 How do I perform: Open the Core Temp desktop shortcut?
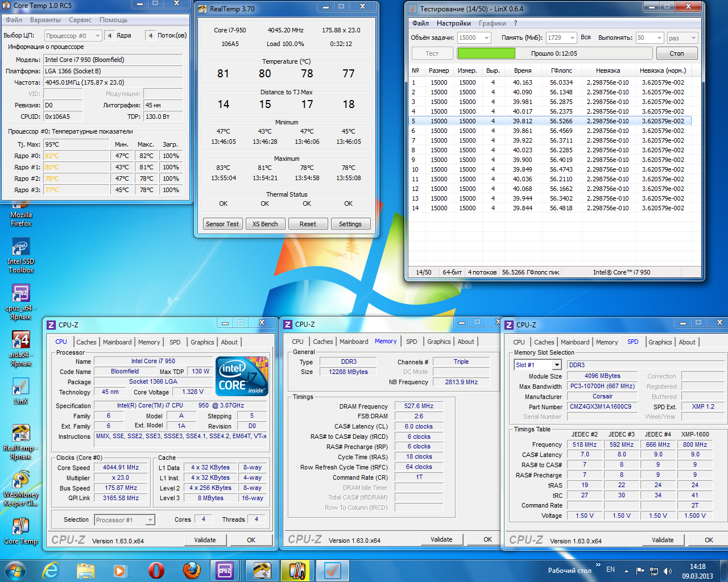point(20,531)
